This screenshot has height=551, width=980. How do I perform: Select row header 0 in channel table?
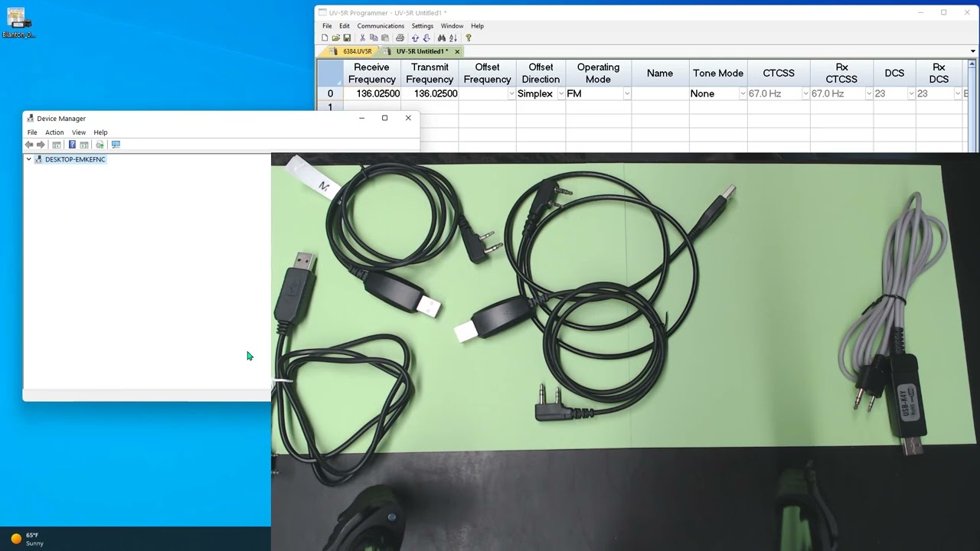click(x=330, y=93)
